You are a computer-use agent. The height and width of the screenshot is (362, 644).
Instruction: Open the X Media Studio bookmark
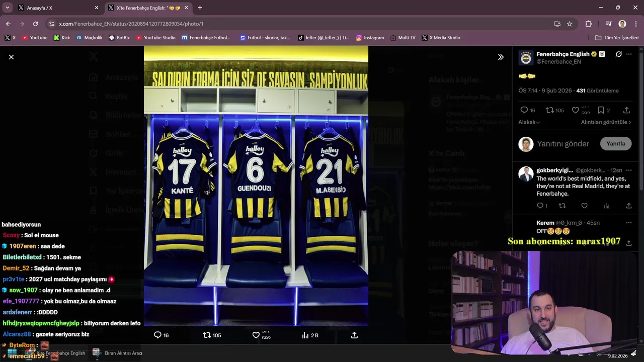pyautogui.click(x=441, y=38)
